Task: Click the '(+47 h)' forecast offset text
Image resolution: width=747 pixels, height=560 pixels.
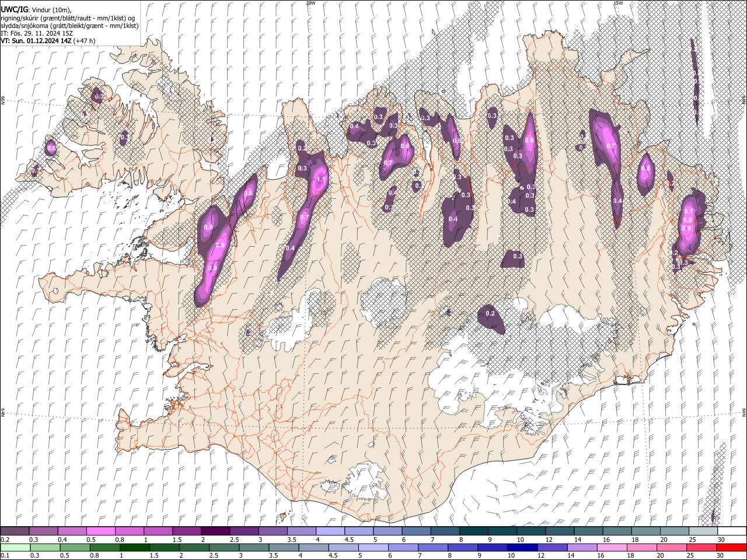Action: [84, 41]
